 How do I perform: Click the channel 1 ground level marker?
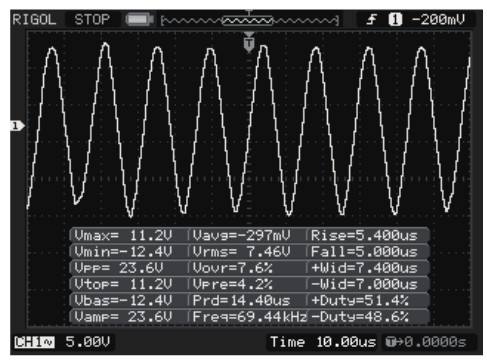click(x=17, y=126)
